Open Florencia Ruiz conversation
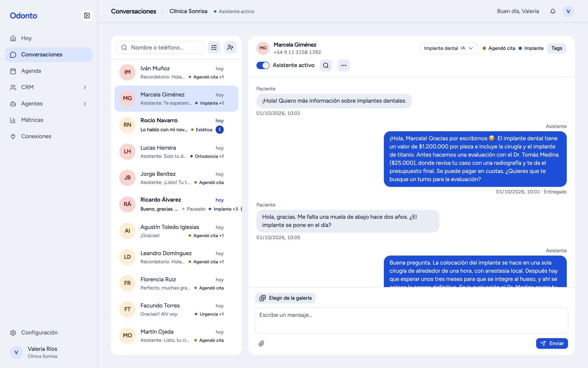The width and height of the screenshot is (588, 368). click(x=176, y=283)
